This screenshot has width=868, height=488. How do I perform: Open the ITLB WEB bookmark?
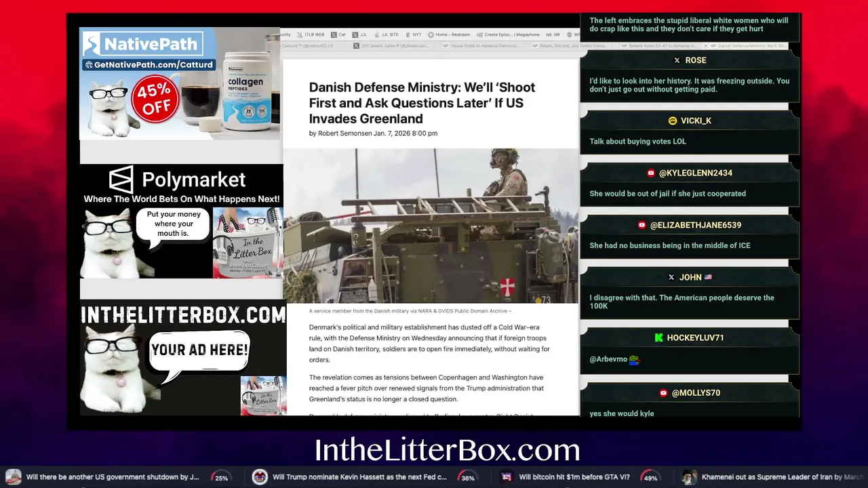(x=311, y=35)
